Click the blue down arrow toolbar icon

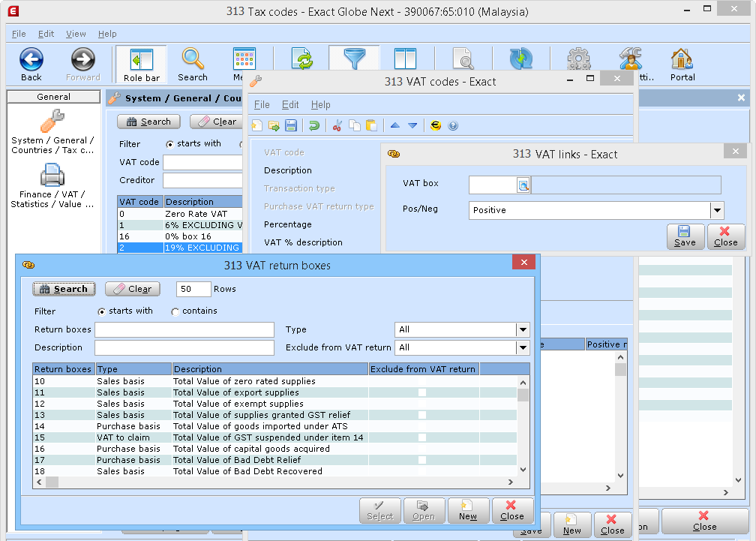click(x=412, y=125)
